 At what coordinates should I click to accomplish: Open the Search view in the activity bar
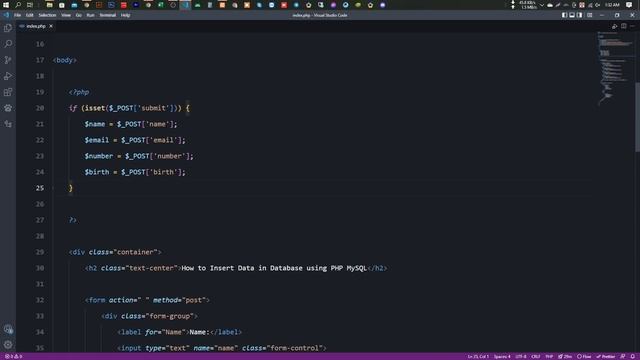(8, 44)
